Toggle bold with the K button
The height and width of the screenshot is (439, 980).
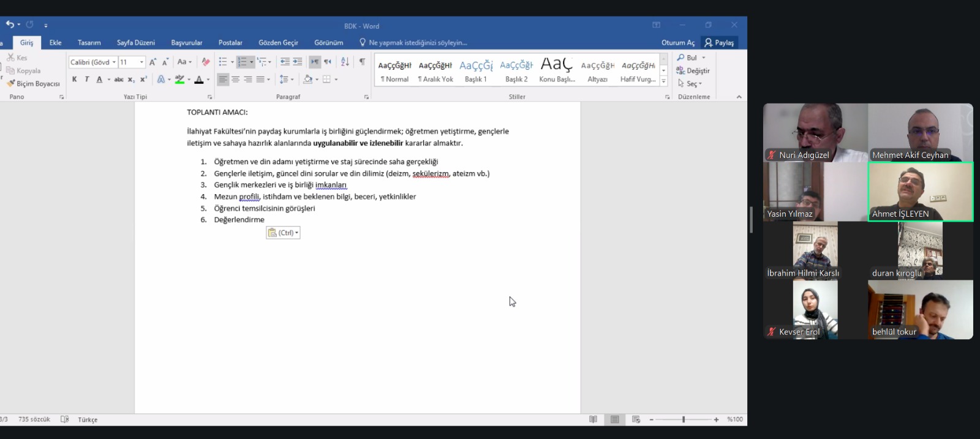click(75, 80)
